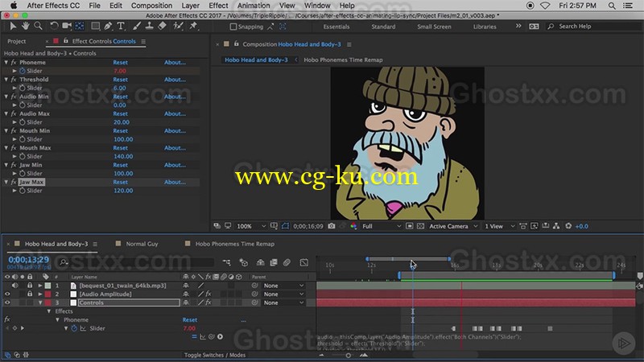Select the Roto Brush tool

click(x=178, y=27)
